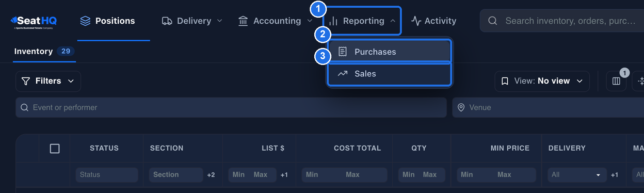Click the Delivery truck icon

click(167, 21)
